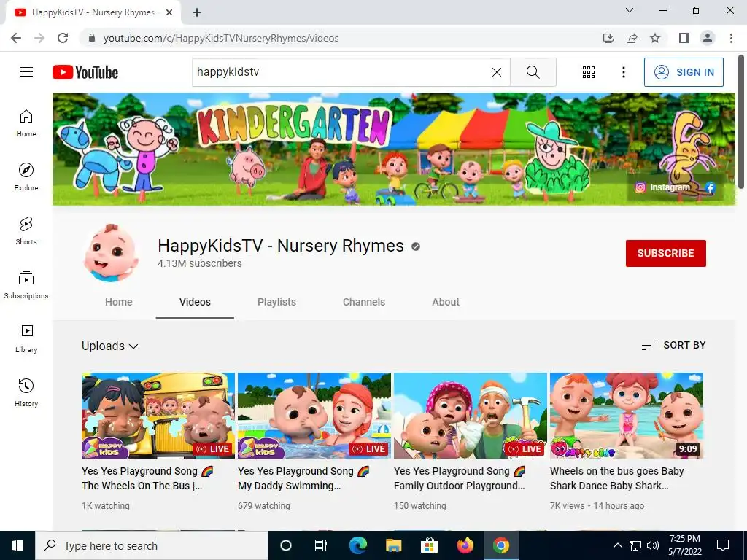Click the tab search chevron in title bar
747x560 pixels.
coord(630,10)
